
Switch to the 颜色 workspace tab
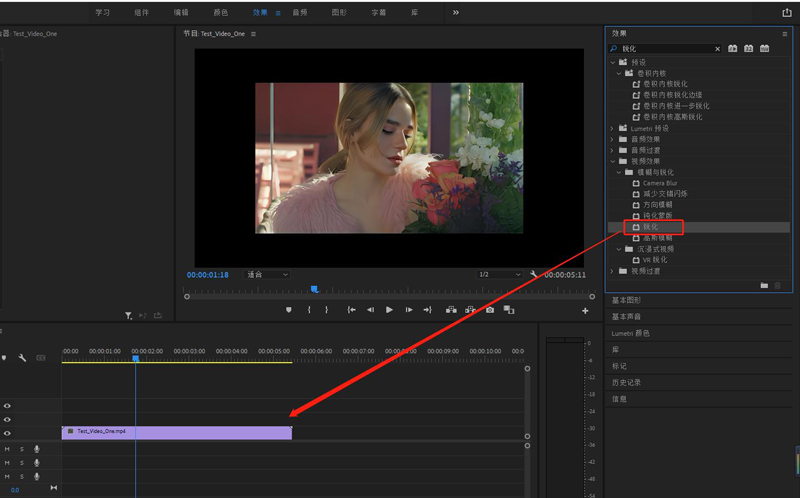221,13
